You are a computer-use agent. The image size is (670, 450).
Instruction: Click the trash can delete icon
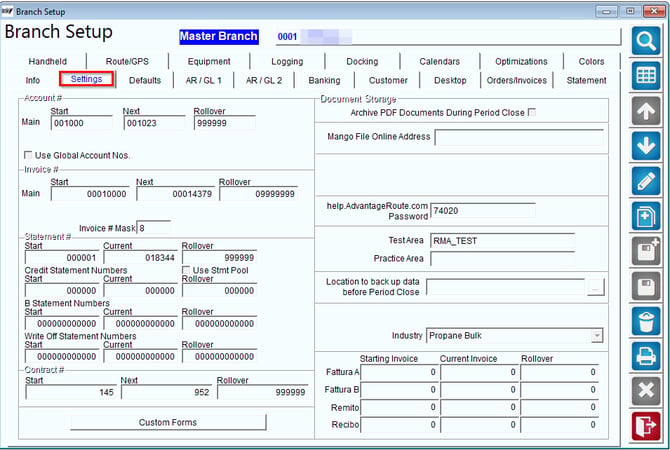646,321
